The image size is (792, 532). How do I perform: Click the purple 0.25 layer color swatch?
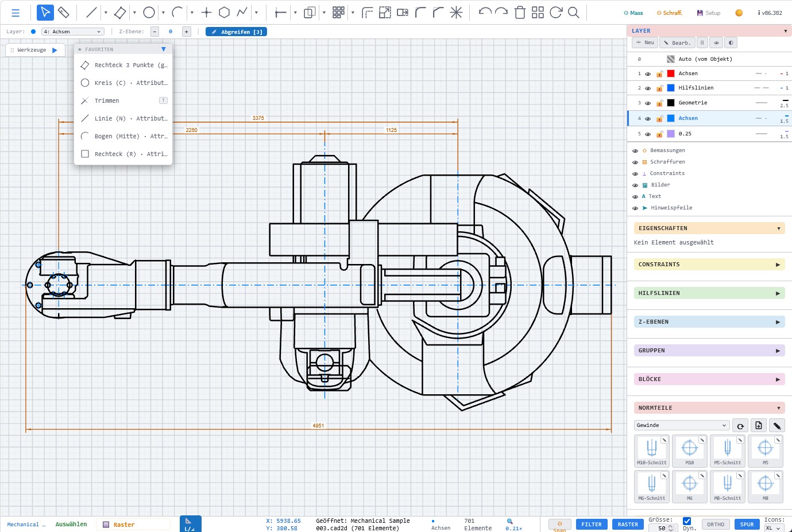coord(671,134)
